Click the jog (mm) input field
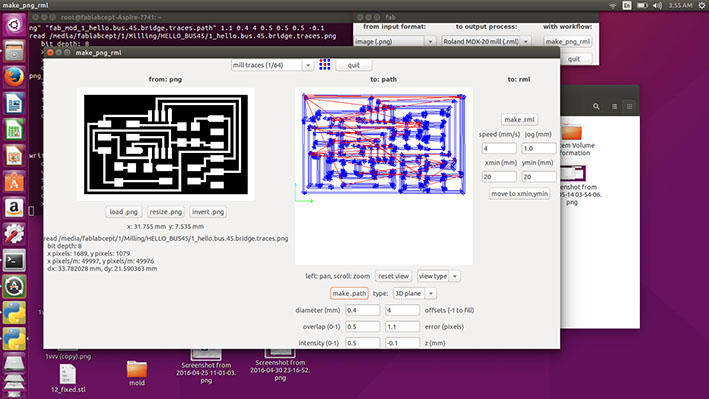 pos(539,148)
